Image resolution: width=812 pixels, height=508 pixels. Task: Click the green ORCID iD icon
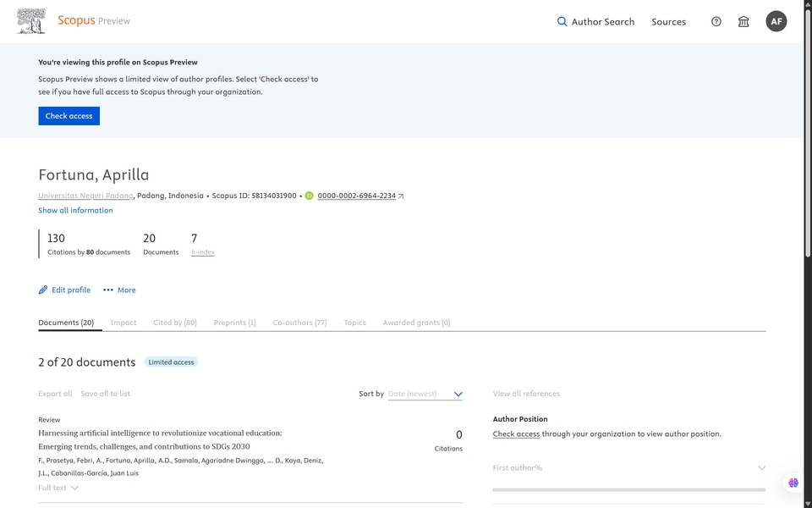[310, 196]
